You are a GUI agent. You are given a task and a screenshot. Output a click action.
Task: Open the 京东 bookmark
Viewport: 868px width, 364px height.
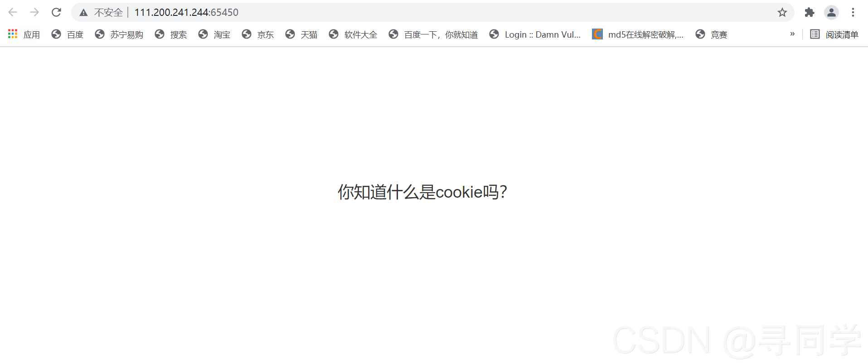(x=258, y=34)
